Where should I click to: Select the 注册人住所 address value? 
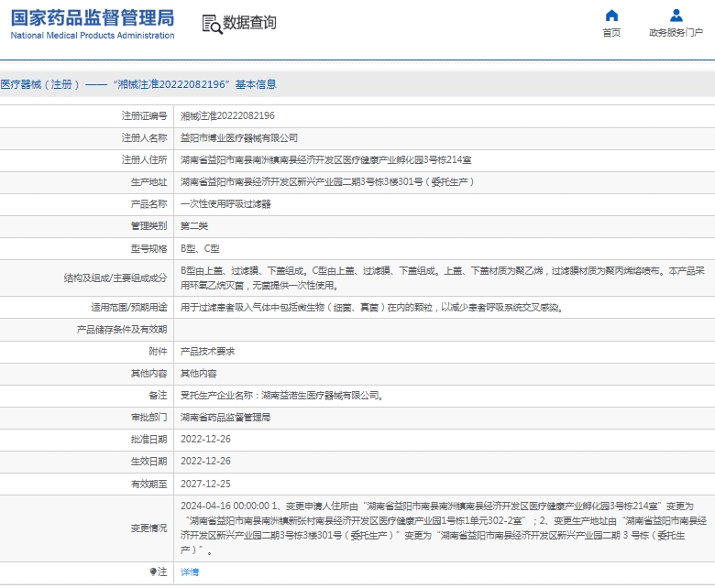coord(326,160)
